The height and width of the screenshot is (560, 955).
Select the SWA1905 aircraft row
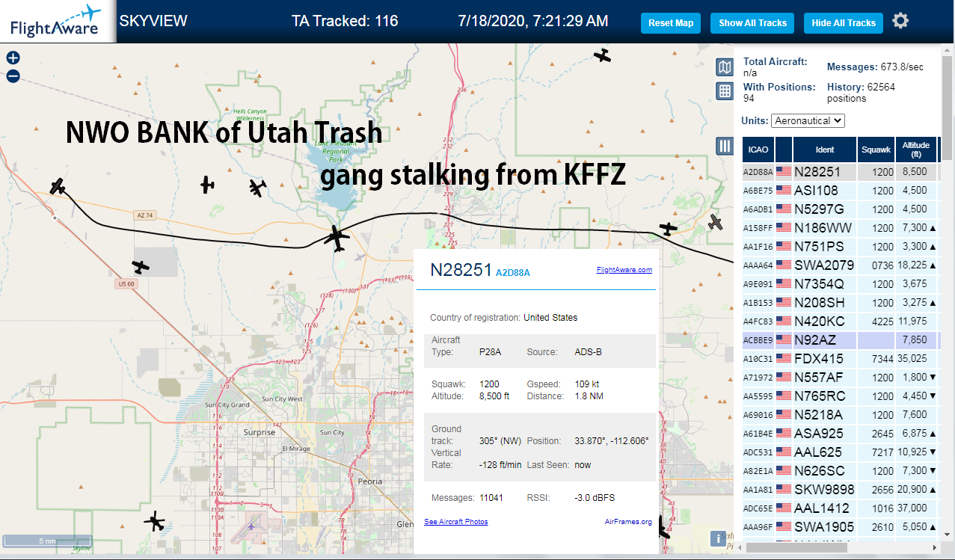point(841,526)
